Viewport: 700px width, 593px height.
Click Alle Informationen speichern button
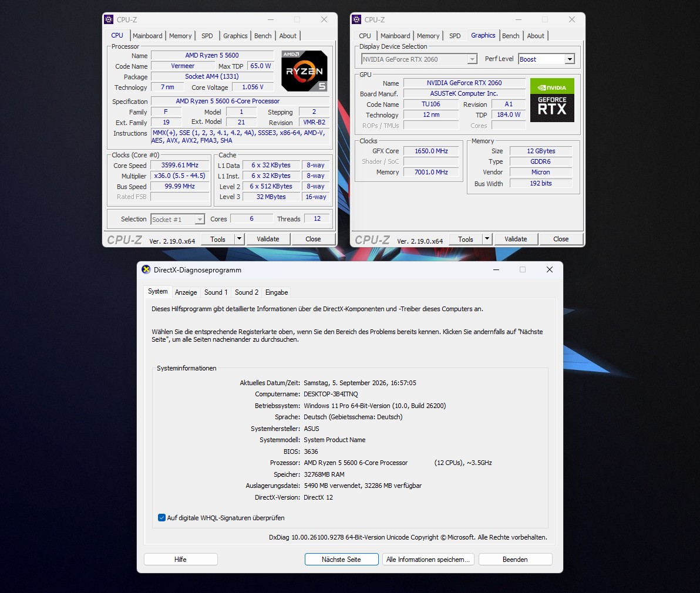(x=428, y=559)
